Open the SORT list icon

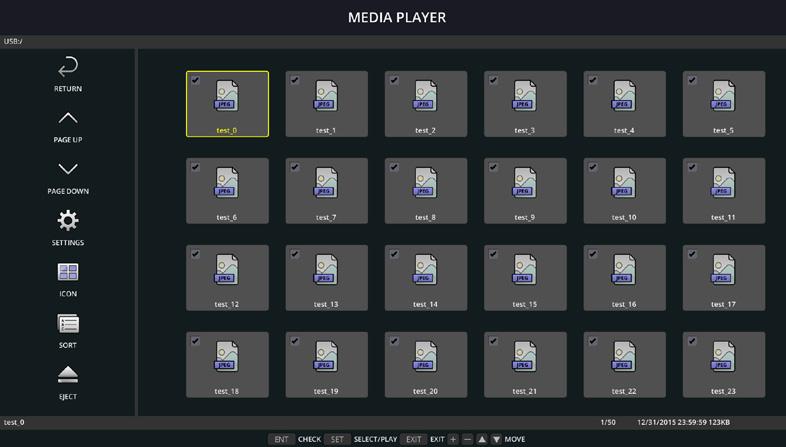[x=68, y=324]
